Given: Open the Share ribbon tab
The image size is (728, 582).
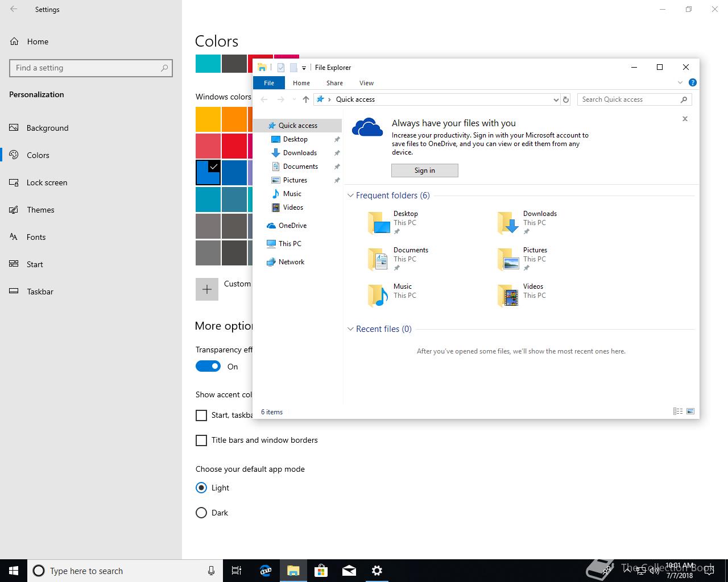Looking at the screenshot, I should [x=334, y=83].
